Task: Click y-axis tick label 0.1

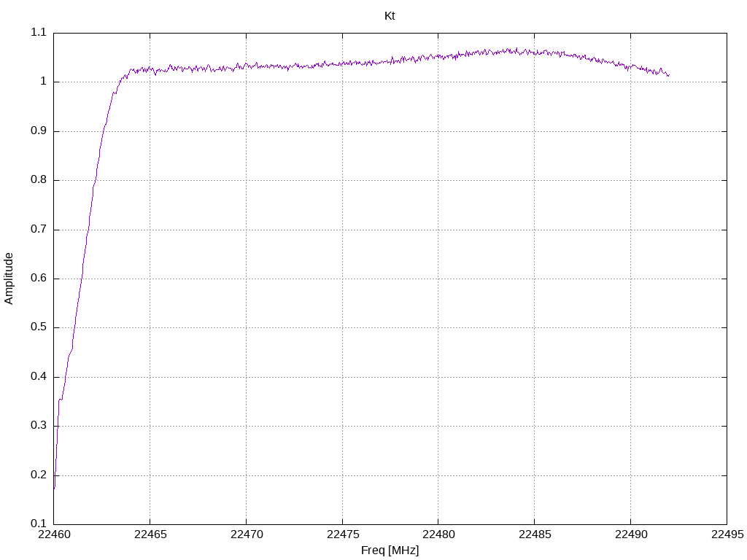Action: (39, 524)
